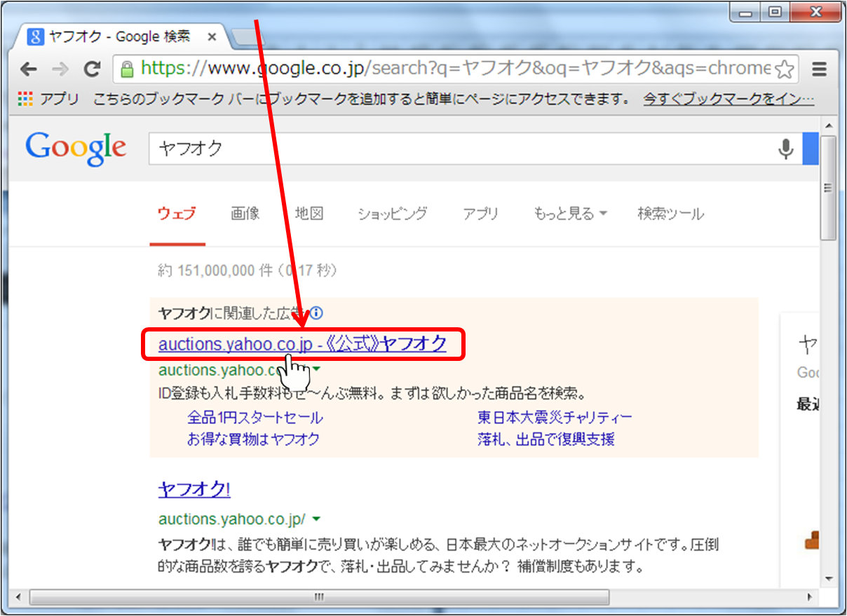Open the apps grid shortcut icon
Screen dimensions: 847x616
coord(25,99)
